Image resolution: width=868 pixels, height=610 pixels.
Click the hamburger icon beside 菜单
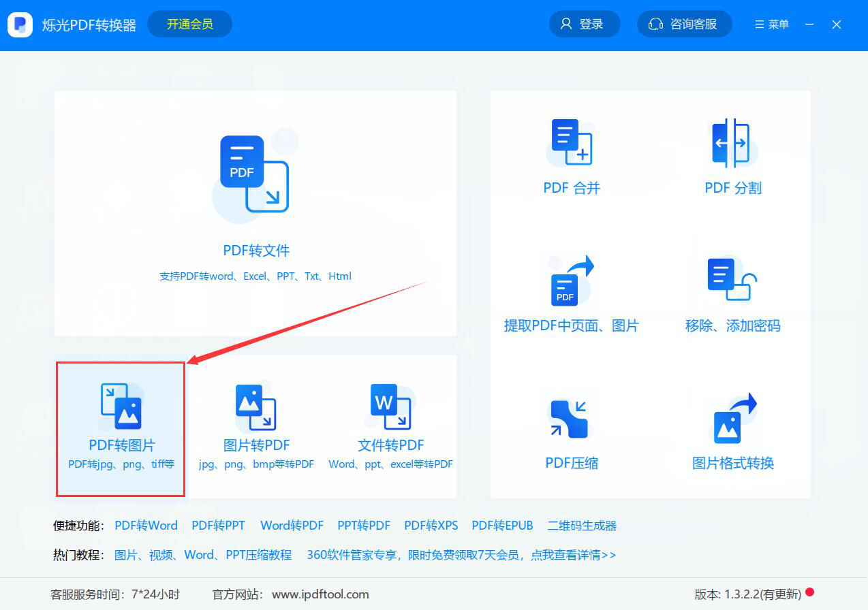(x=760, y=25)
